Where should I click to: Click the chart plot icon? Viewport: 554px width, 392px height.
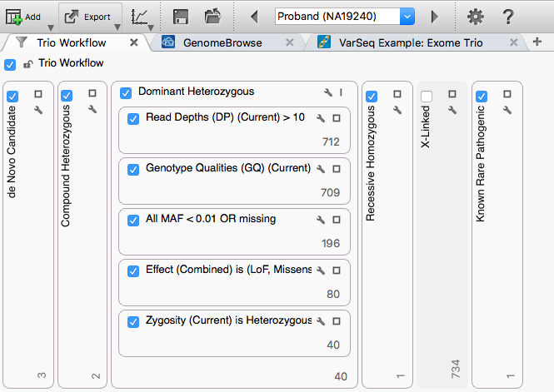(139, 17)
